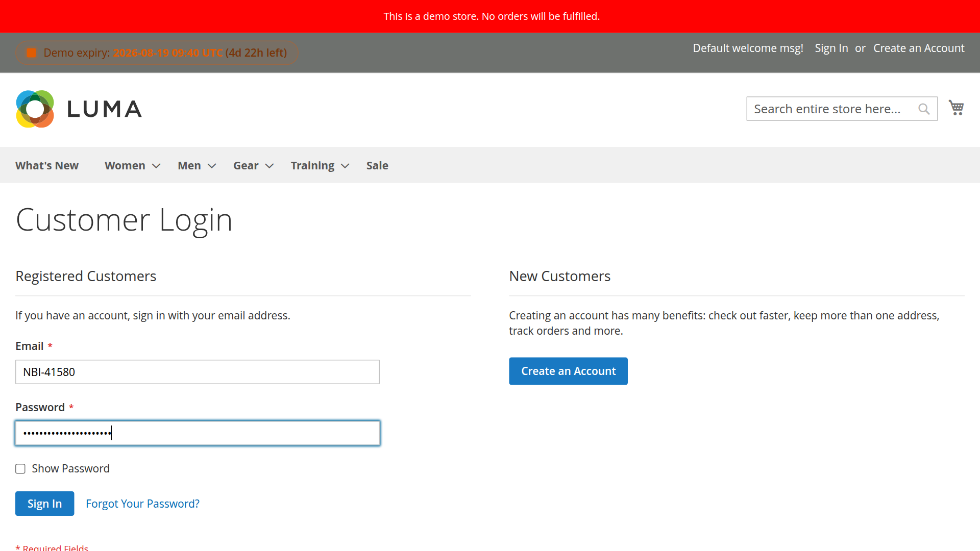Screen dimensions: 980x551
Task: Click the search magnifier icon
Action: [x=923, y=109]
